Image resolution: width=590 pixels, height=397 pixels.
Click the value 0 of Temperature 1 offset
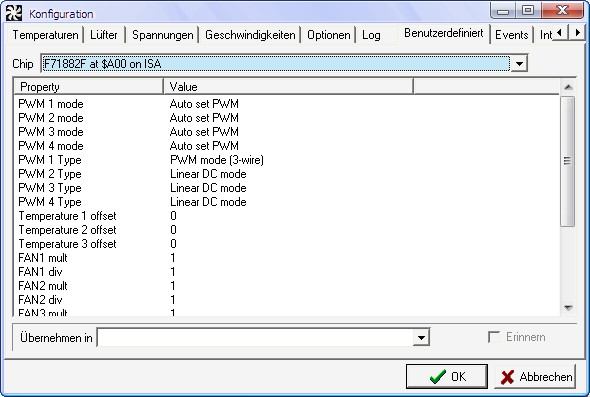pyautogui.click(x=173, y=216)
